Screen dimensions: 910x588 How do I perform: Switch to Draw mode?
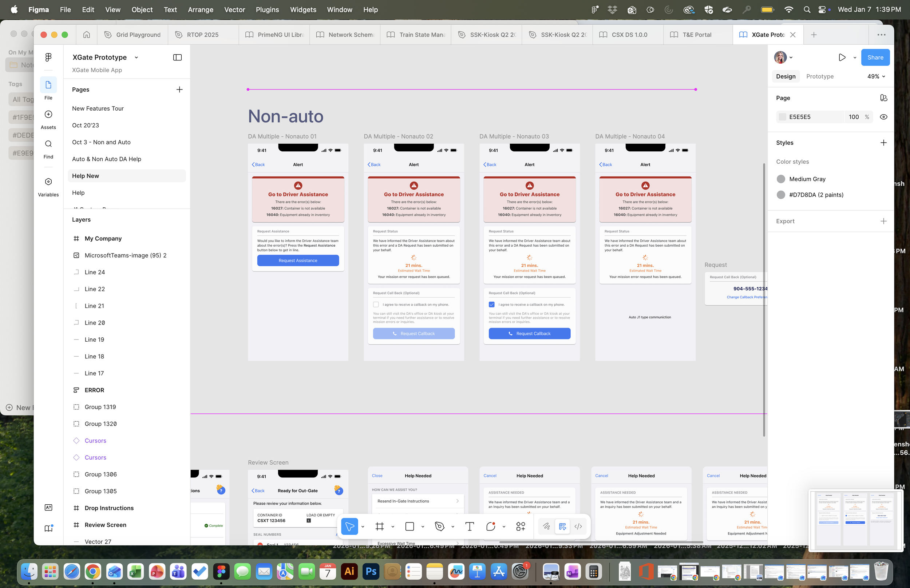pyautogui.click(x=546, y=527)
